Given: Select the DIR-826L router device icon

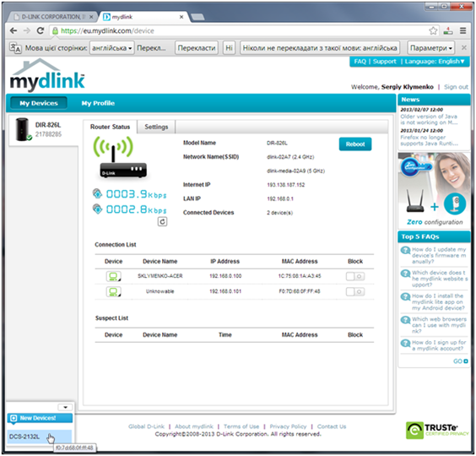Looking at the screenshot, I should click(23, 129).
